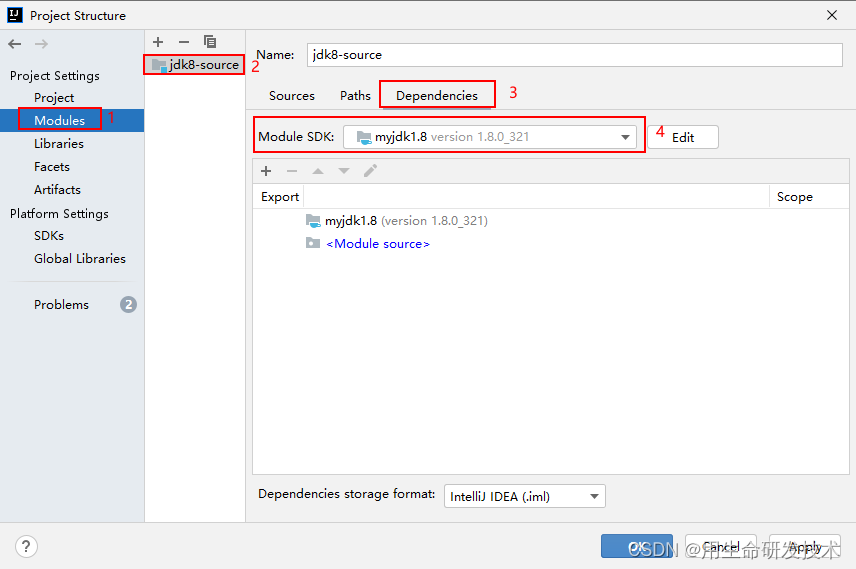Open the Module SDK dropdown
856x569 pixels.
click(490, 137)
